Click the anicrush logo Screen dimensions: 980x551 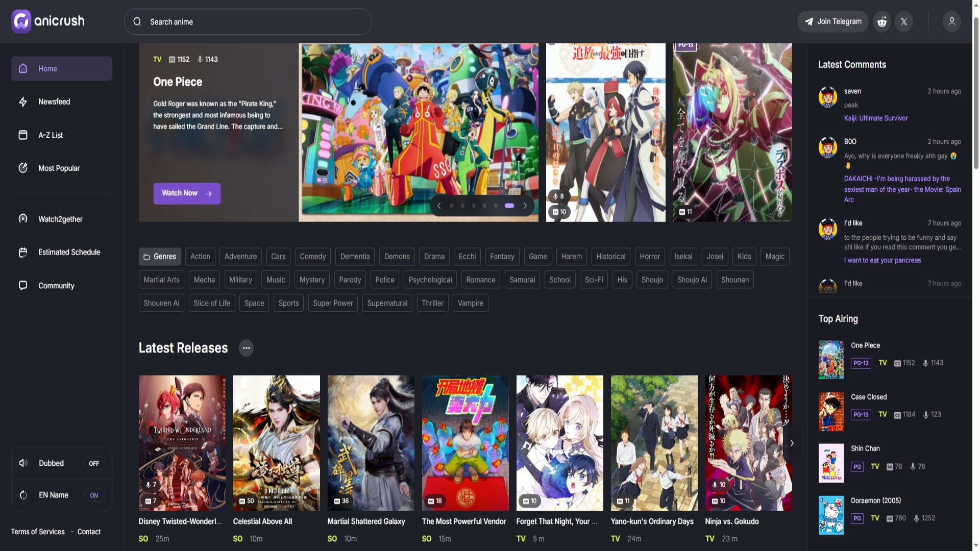[x=48, y=21]
